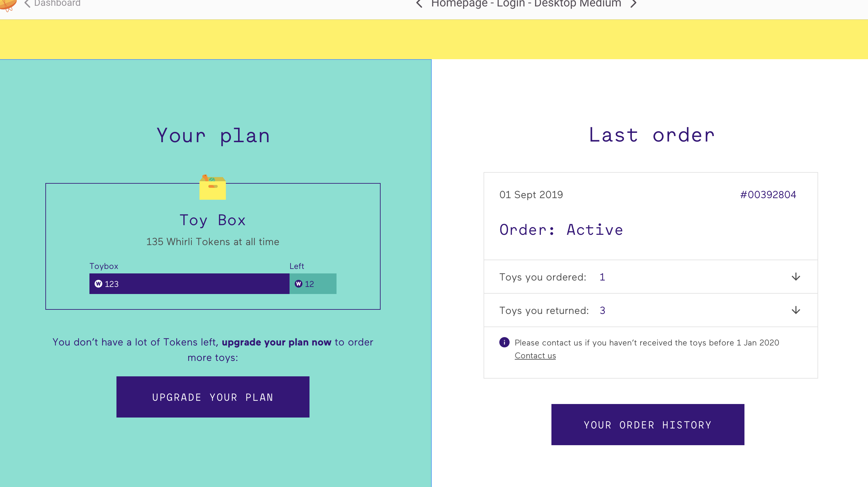Click the token icon beside 12
This screenshot has width=868, height=487.
(299, 284)
